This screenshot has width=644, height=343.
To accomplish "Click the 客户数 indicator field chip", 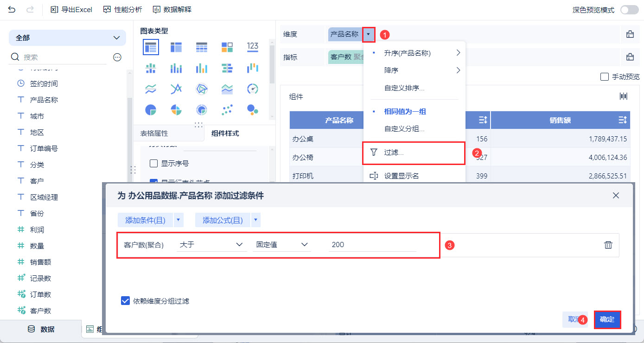I will (x=346, y=57).
